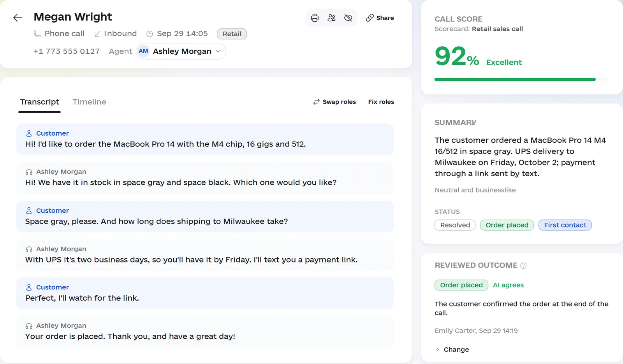623x364 pixels.
Task: Click the Megan Wright call title
Action: pos(73,17)
